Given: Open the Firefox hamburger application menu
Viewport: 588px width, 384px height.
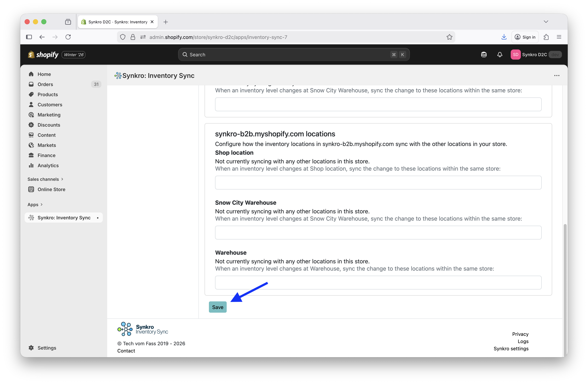Looking at the screenshot, I should pyautogui.click(x=559, y=37).
